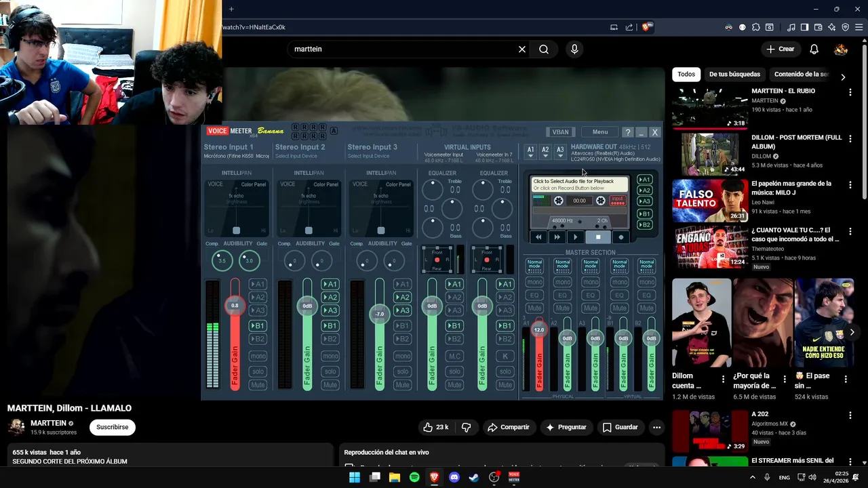Toggle mono on Stereo Input 3

click(x=402, y=357)
